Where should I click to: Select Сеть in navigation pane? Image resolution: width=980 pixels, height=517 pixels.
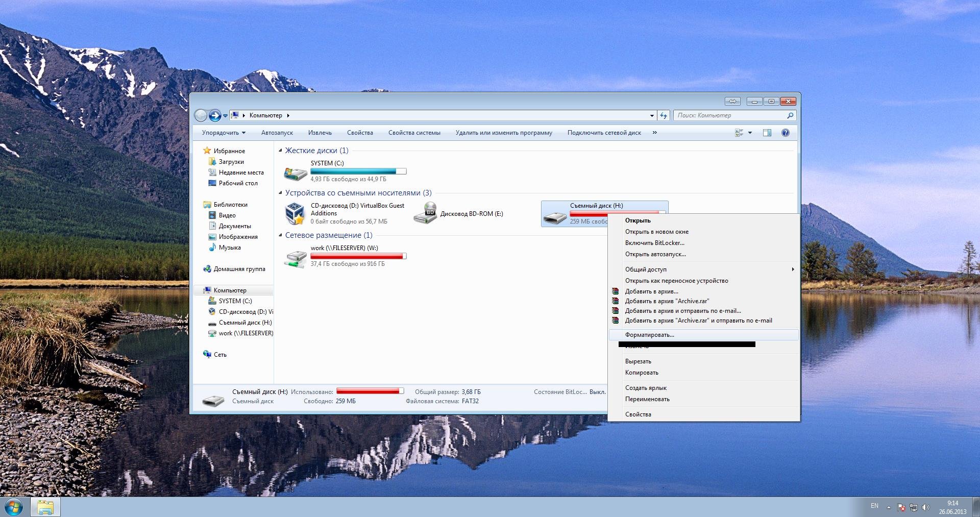click(220, 355)
